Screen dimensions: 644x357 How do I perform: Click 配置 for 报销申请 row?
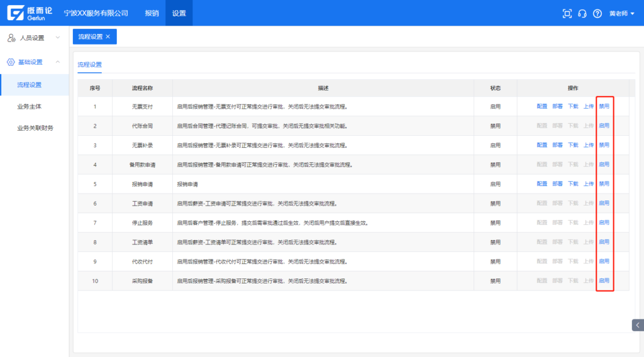coord(541,184)
